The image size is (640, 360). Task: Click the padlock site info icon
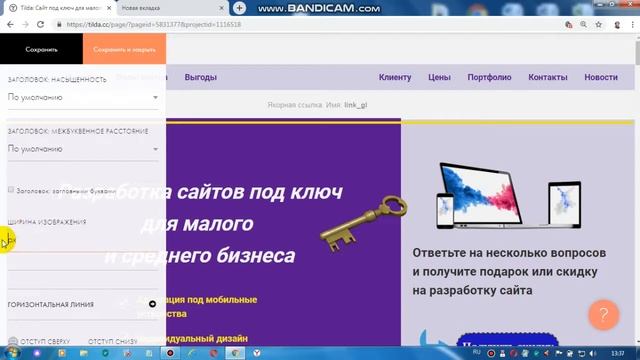[x=59, y=24]
